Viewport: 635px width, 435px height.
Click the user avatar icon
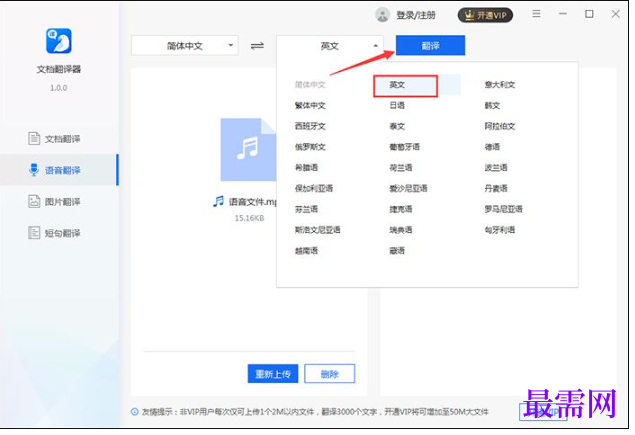tap(382, 15)
